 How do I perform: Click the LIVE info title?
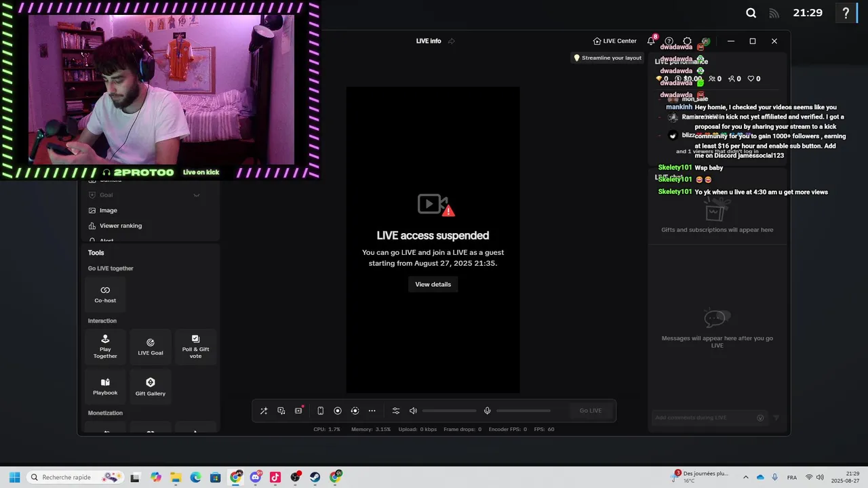click(x=429, y=41)
